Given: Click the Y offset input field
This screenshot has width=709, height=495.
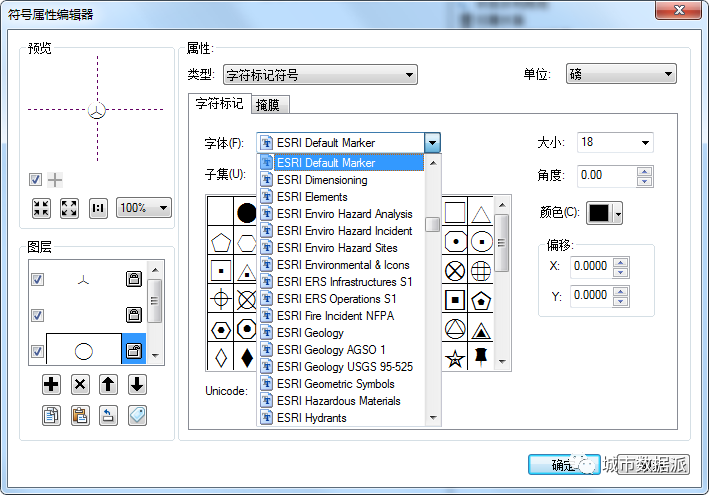Looking at the screenshot, I should (591, 296).
